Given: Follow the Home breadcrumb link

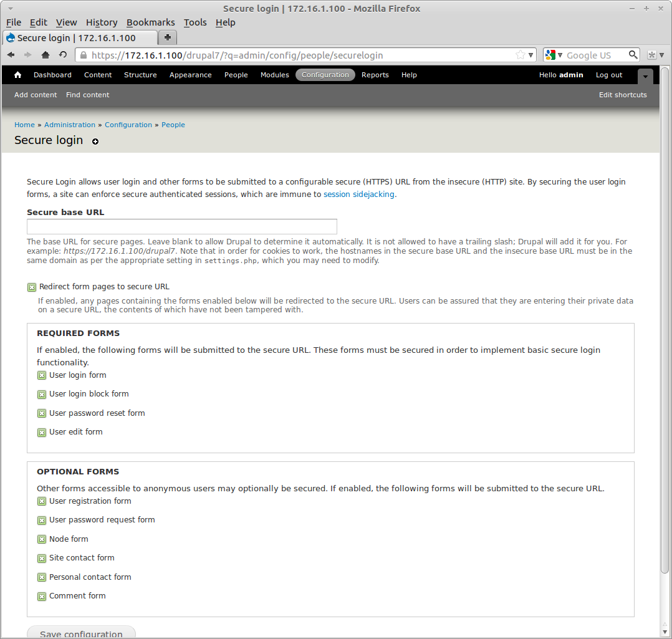Looking at the screenshot, I should pyautogui.click(x=24, y=125).
